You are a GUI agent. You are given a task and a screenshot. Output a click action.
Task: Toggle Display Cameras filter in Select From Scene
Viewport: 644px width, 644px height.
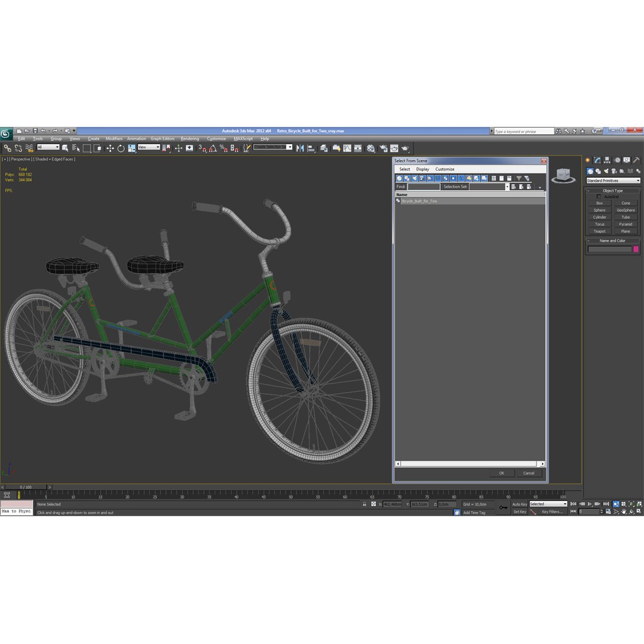[x=422, y=178]
